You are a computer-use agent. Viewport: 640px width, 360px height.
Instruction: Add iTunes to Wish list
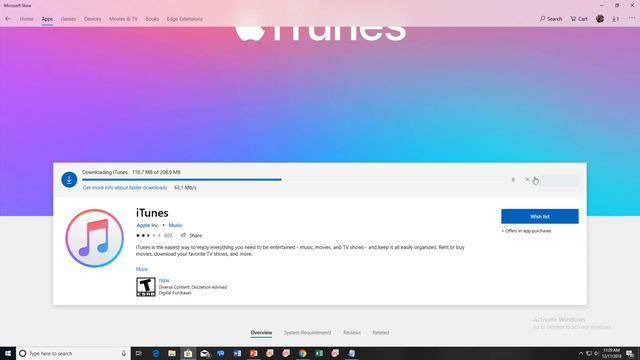point(540,216)
